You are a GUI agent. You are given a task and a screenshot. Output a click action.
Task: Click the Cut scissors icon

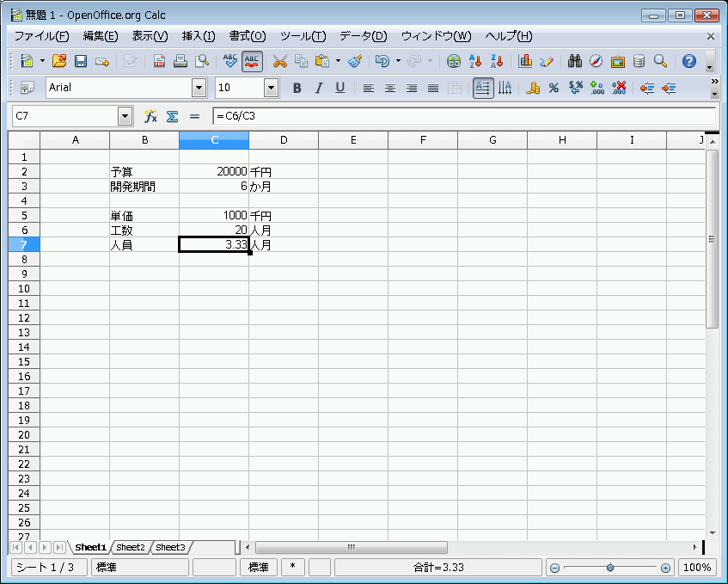[x=279, y=61]
